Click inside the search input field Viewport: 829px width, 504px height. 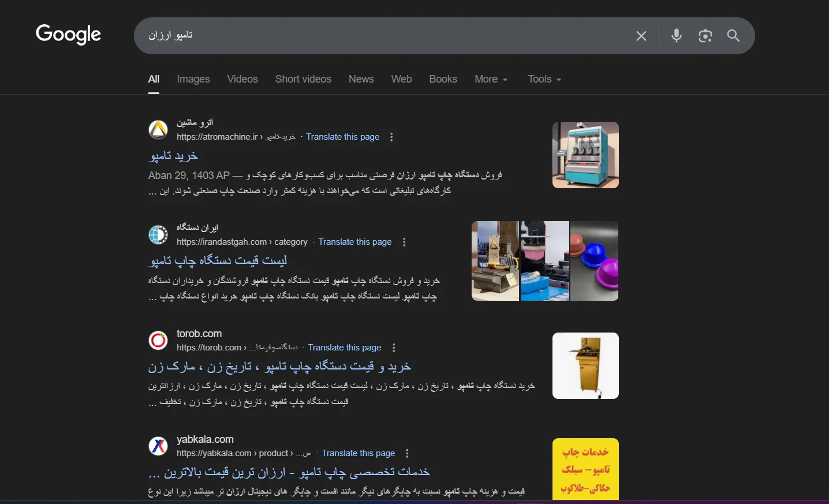(x=381, y=36)
